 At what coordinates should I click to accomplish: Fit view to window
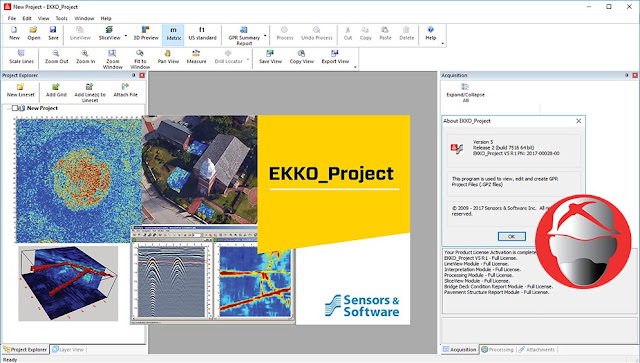(x=140, y=59)
